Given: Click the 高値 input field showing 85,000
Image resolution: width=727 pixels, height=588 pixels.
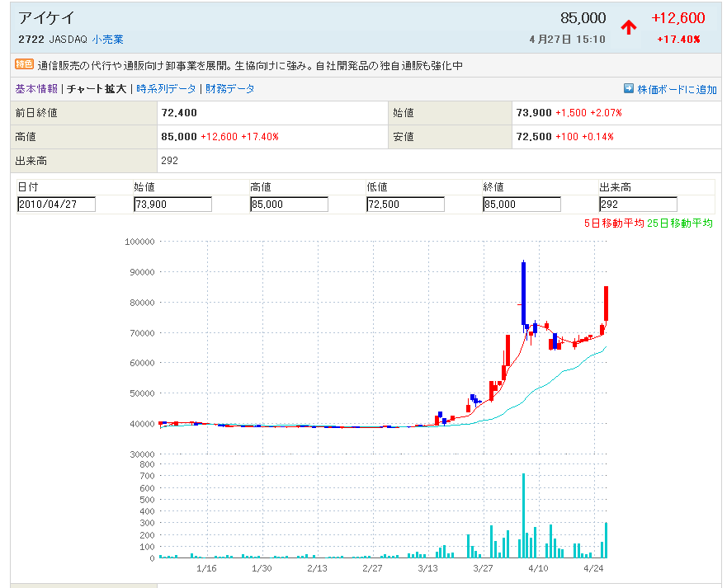Looking at the screenshot, I should pos(289,205).
